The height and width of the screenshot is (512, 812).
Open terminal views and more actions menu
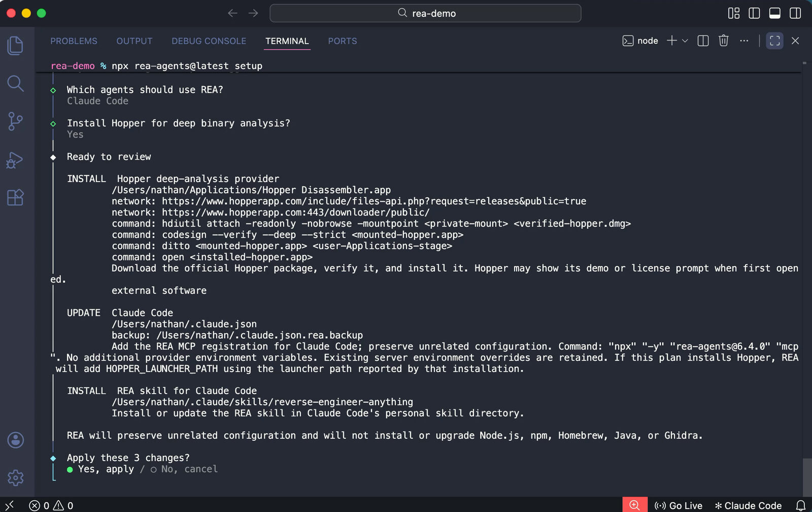pos(744,41)
